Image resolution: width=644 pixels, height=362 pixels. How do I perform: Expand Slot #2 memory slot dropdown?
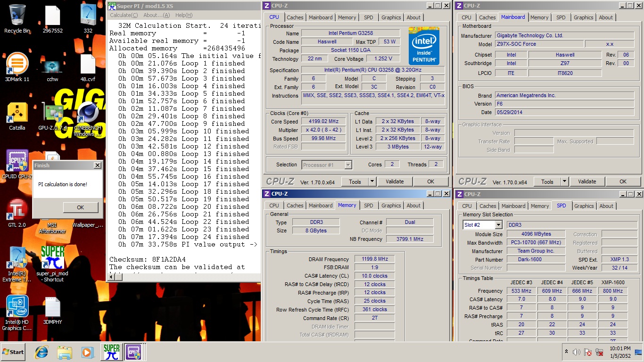499,225
